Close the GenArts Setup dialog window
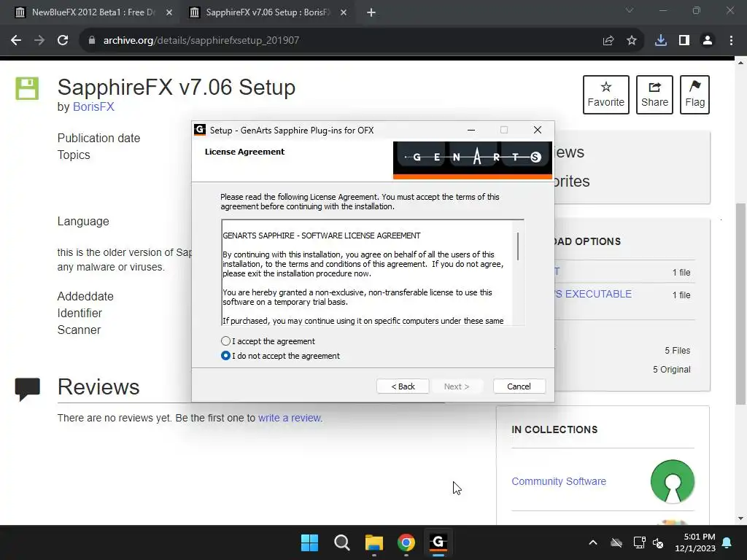 [x=538, y=130]
